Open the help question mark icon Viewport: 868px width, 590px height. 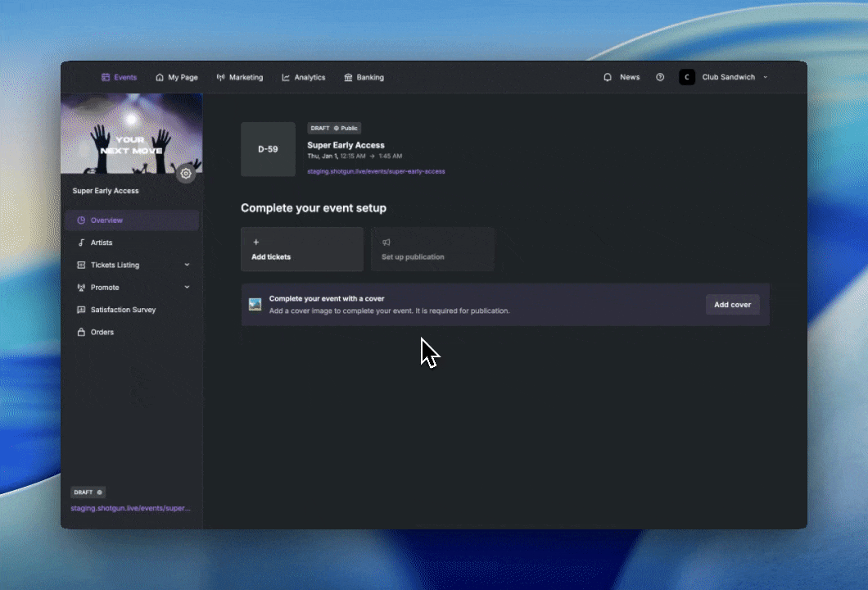pyautogui.click(x=660, y=78)
